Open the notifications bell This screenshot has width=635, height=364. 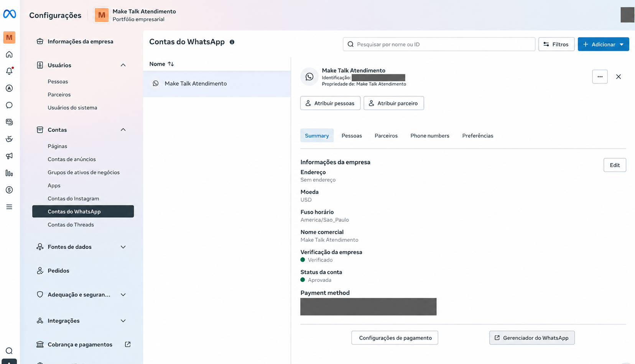[x=9, y=71]
